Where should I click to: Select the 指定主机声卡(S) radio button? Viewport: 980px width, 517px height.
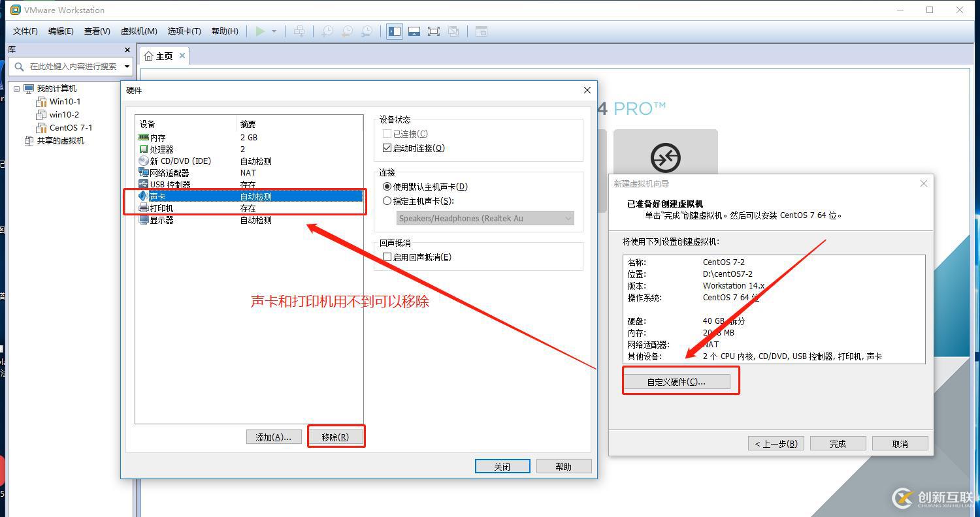(387, 201)
